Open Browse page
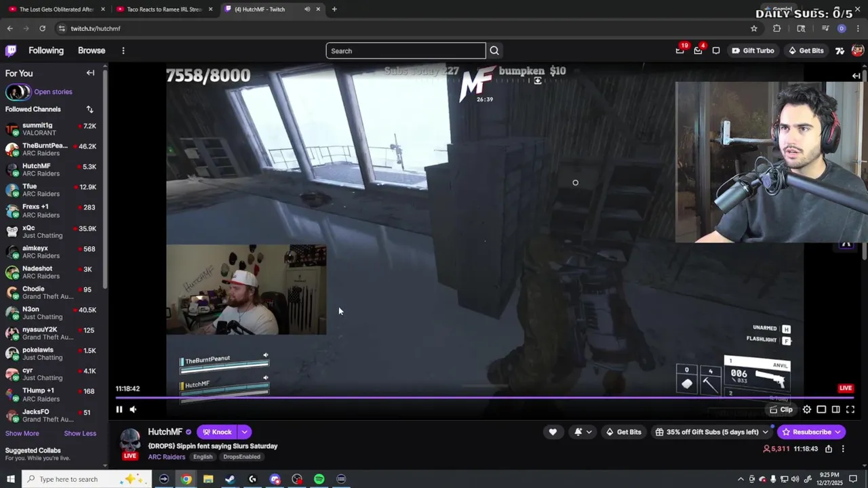Image resolution: width=868 pixels, height=488 pixels. point(92,51)
